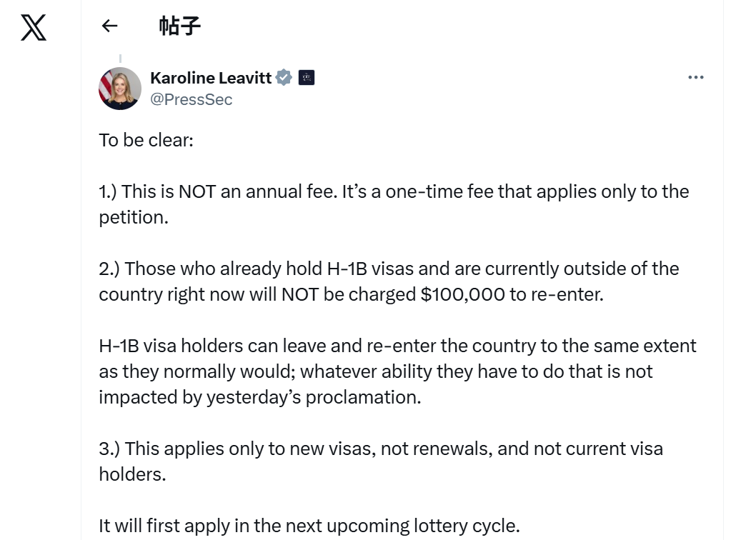
Task: Click the phrase "yesterday's proclamation"
Action: tap(314, 397)
